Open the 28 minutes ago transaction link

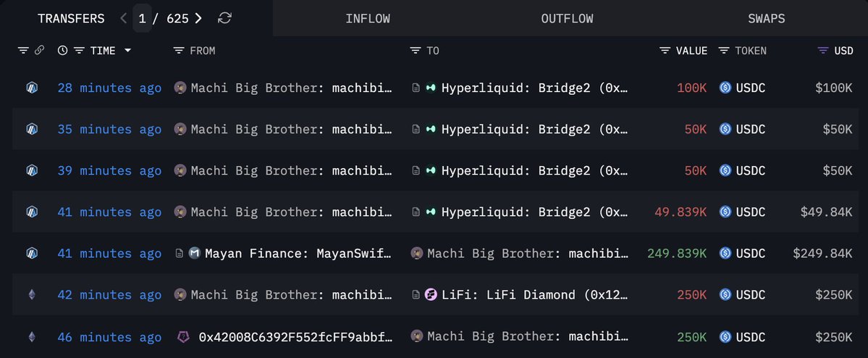tap(109, 88)
